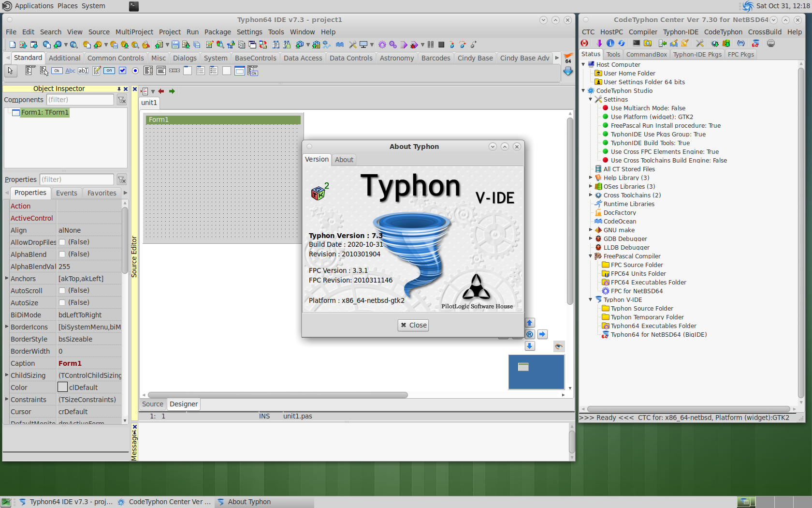Open the Tools tab in CodeTyphon Center

pyautogui.click(x=613, y=55)
